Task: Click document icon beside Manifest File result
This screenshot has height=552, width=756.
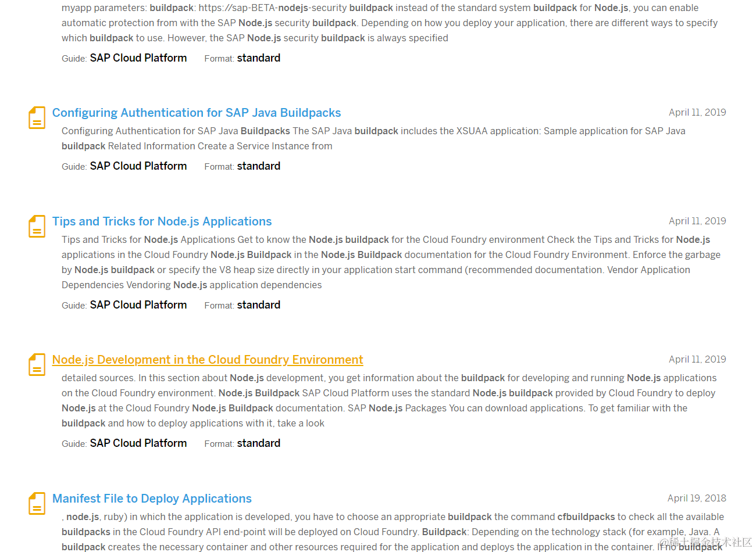Action: click(37, 503)
